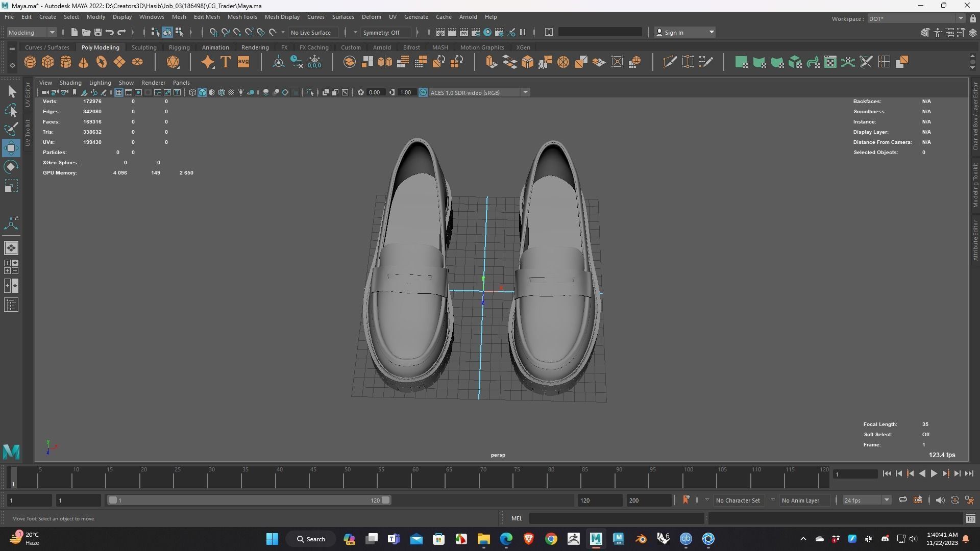Open a scene with the folder icon
980x551 pixels.
click(x=86, y=32)
